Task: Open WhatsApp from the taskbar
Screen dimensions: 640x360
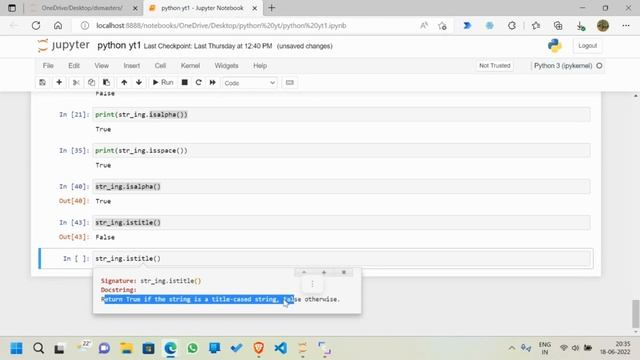Action: tap(193, 348)
